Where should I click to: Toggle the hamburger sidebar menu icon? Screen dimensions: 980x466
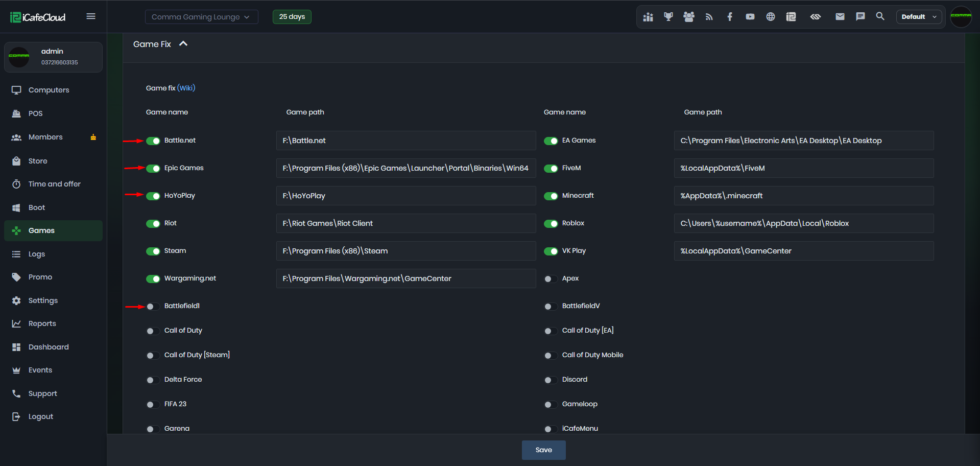point(91,16)
